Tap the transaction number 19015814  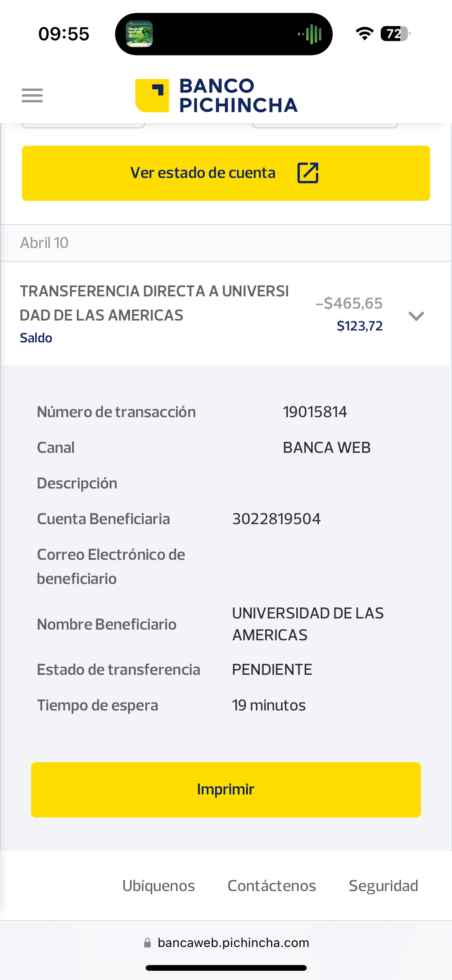[x=315, y=412]
